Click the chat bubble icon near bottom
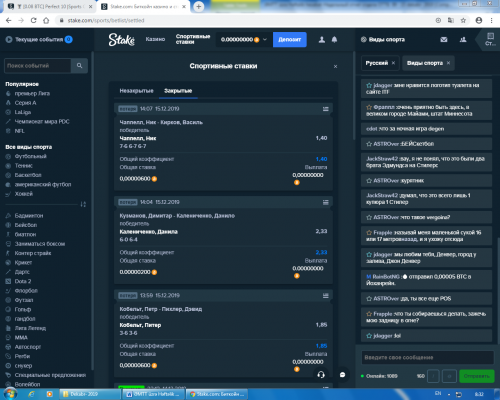500x400 pixels. point(342,375)
